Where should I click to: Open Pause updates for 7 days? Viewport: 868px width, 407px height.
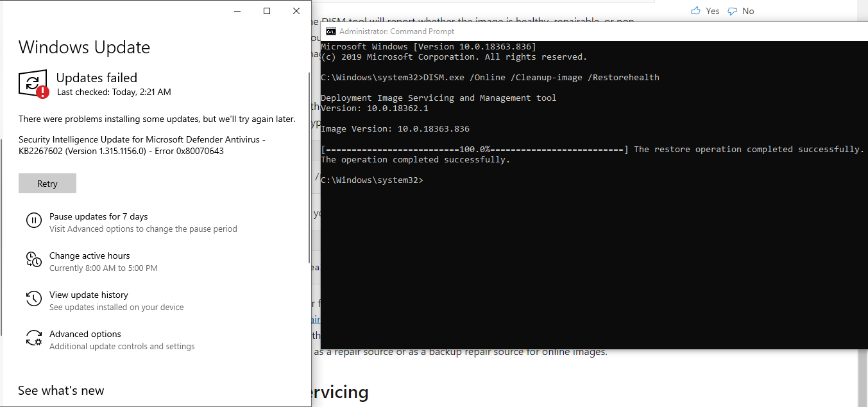tap(144, 222)
